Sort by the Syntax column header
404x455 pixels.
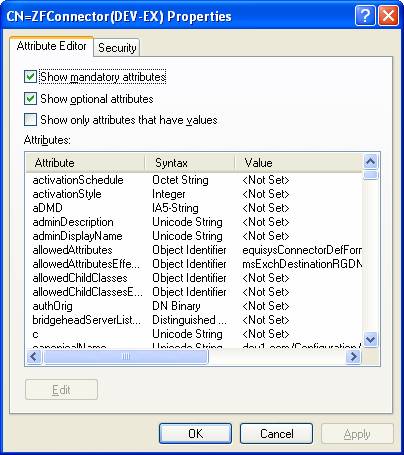190,163
